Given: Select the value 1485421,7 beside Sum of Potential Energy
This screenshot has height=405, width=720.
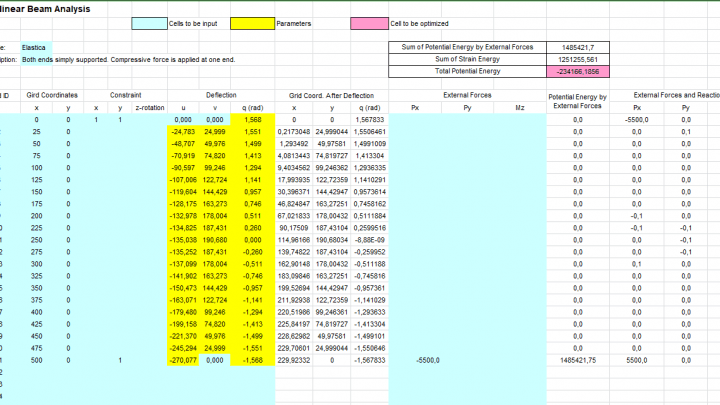Looking at the screenshot, I should (578, 47).
